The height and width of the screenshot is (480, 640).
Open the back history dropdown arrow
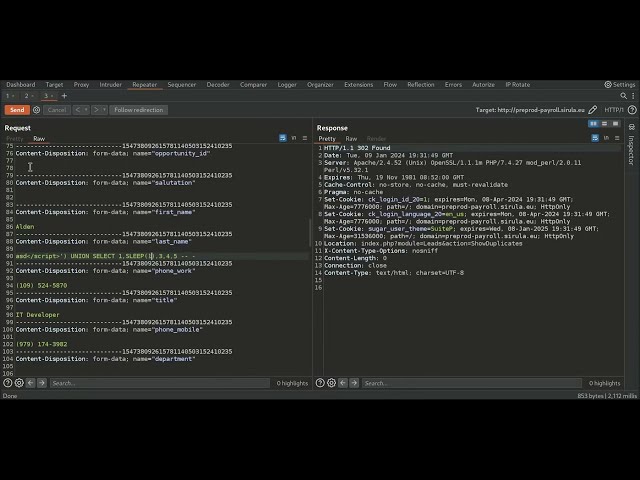[86, 110]
